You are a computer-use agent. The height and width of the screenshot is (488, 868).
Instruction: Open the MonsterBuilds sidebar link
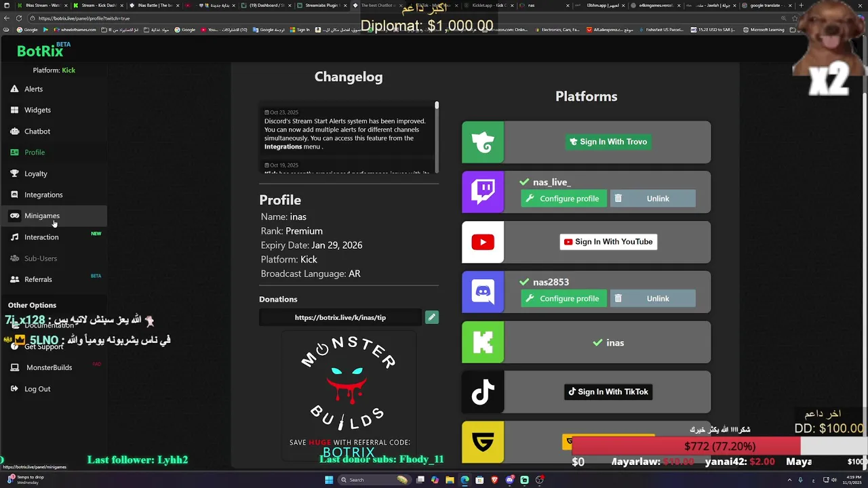[49, 367]
